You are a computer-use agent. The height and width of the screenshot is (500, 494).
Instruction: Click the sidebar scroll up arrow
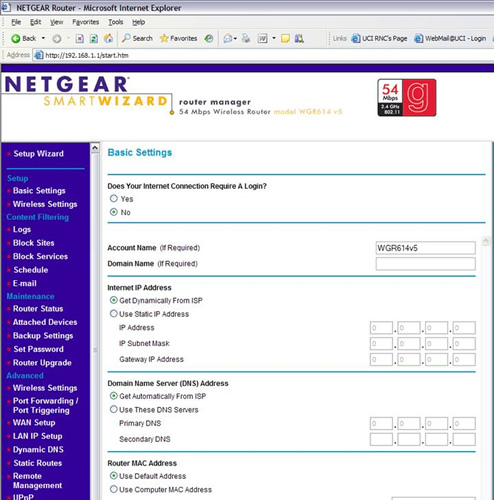click(x=95, y=148)
